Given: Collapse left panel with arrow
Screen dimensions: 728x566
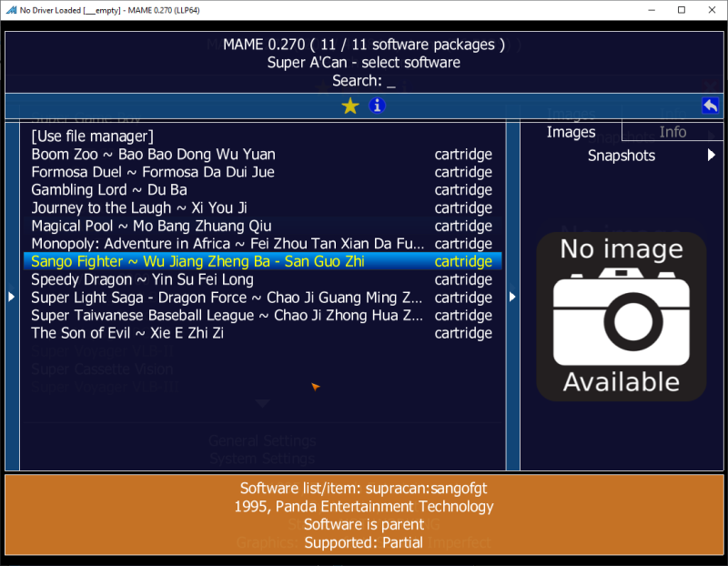Looking at the screenshot, I should [x=12, y=297].
